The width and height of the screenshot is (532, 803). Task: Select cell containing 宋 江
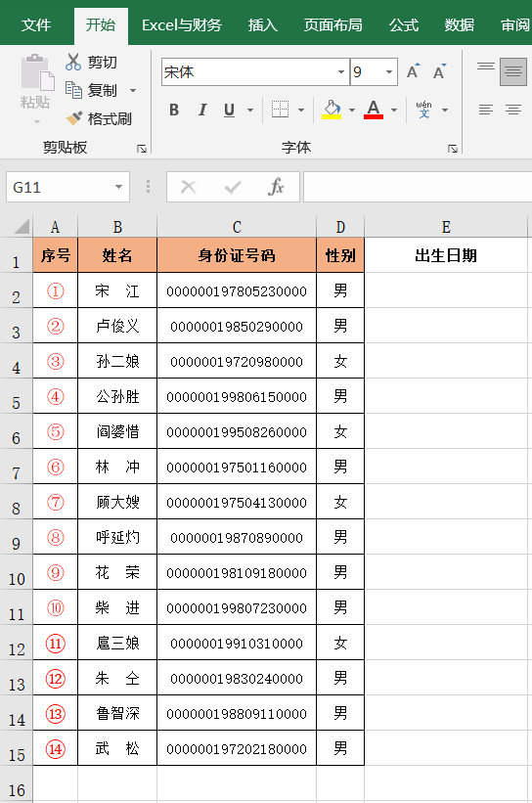[x=117, y=290]
